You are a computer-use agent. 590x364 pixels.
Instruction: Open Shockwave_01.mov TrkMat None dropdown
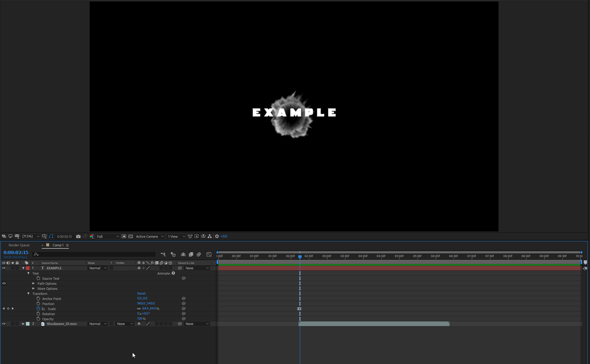pos(125,324)
